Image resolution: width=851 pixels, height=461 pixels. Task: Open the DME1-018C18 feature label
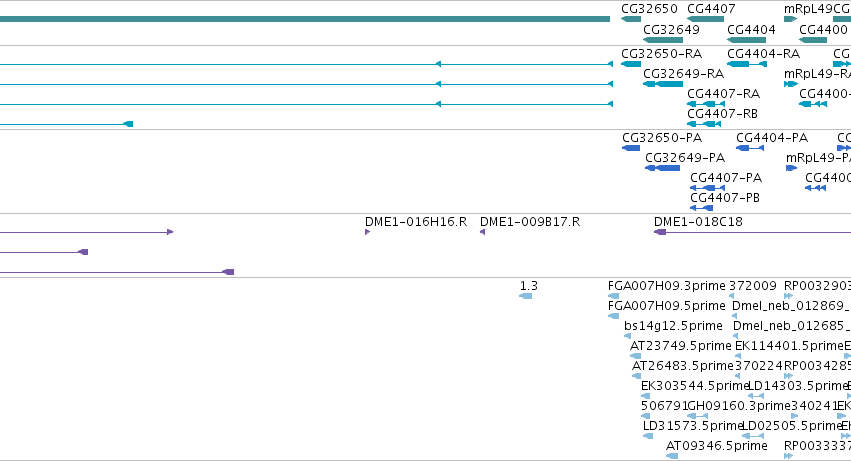tap(698, 222)
